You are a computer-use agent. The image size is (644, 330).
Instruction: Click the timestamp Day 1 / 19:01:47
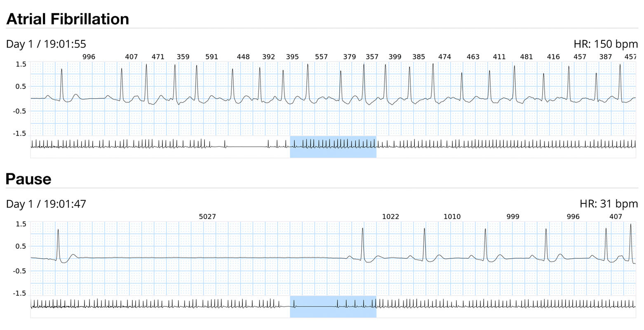point(46,204)
